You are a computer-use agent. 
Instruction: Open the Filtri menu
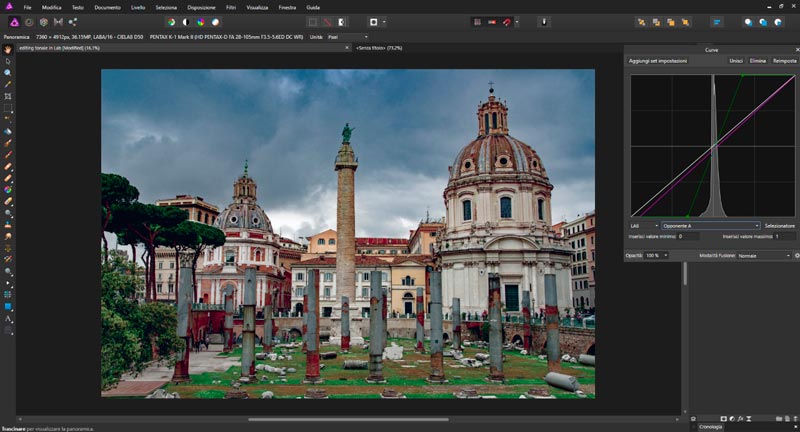point(231,8)
